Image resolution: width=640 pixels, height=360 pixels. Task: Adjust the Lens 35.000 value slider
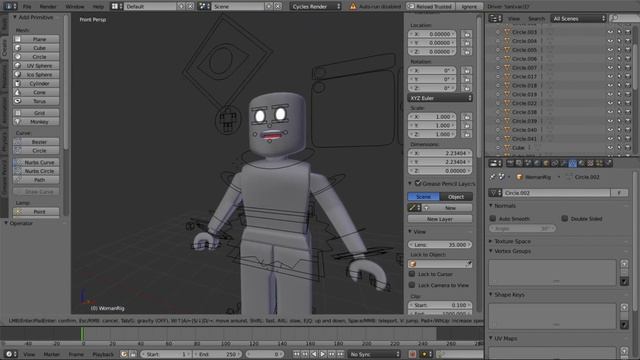(440, 244)
